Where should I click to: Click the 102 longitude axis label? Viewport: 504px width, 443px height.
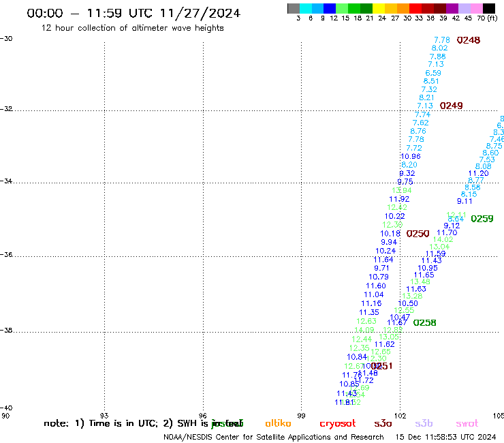click(x=400, y=416)
